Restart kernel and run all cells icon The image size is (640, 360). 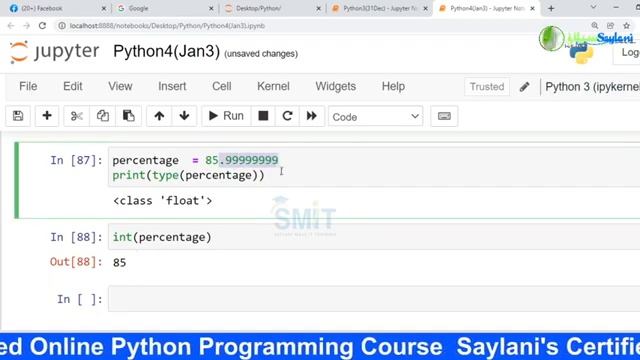(312, 116)
